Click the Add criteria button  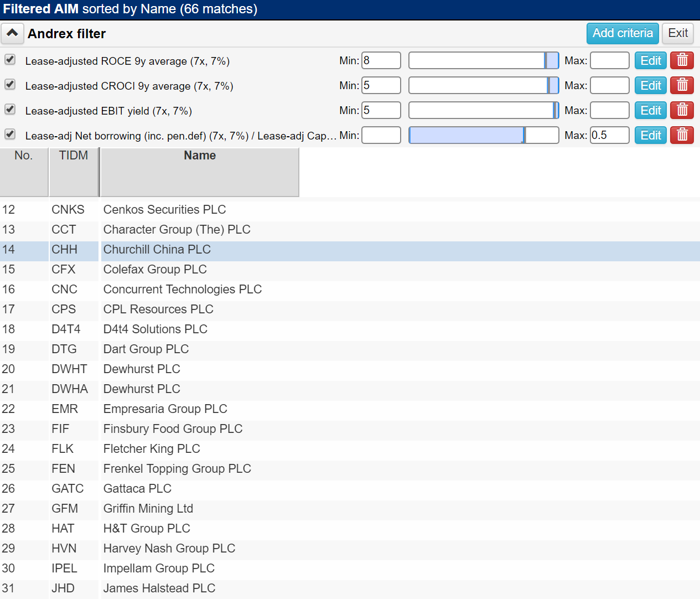click(623, 33)
